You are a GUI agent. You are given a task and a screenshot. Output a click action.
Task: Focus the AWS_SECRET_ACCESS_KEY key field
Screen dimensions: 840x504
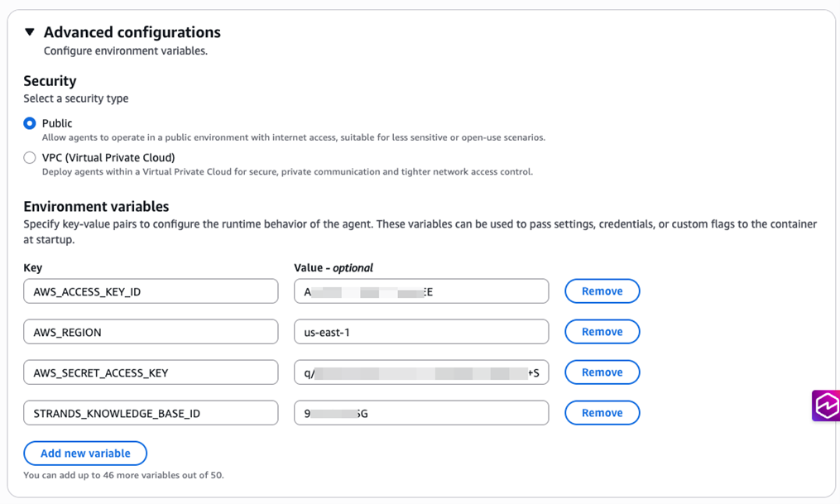[x=151, y=372]
